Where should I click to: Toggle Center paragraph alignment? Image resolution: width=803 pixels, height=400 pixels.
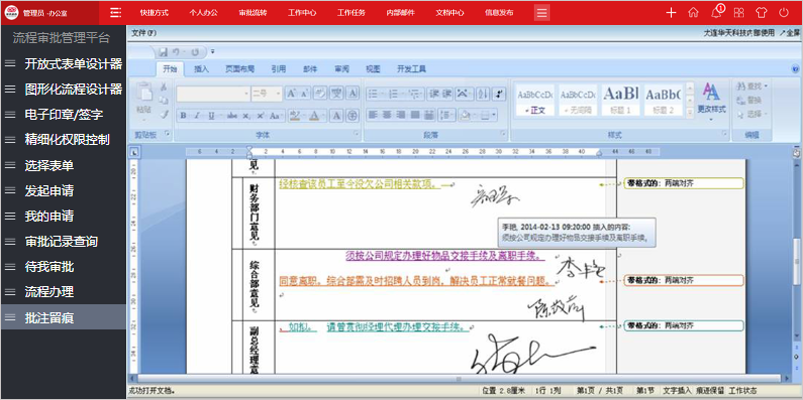click(387, 115)
